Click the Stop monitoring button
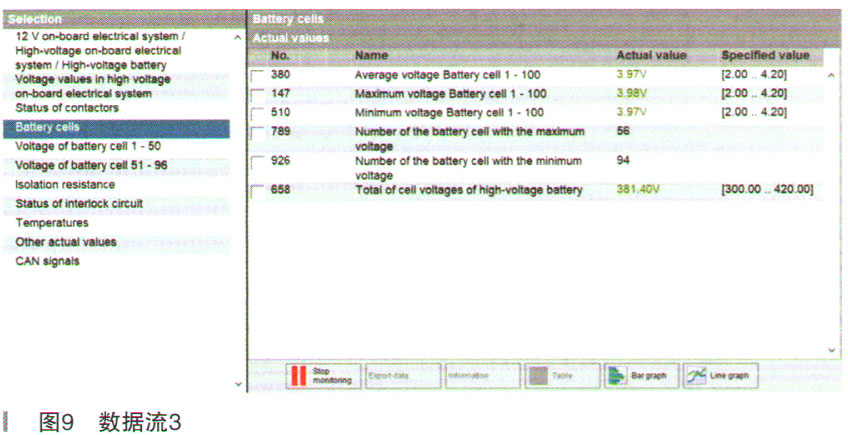 click(323, 375)
